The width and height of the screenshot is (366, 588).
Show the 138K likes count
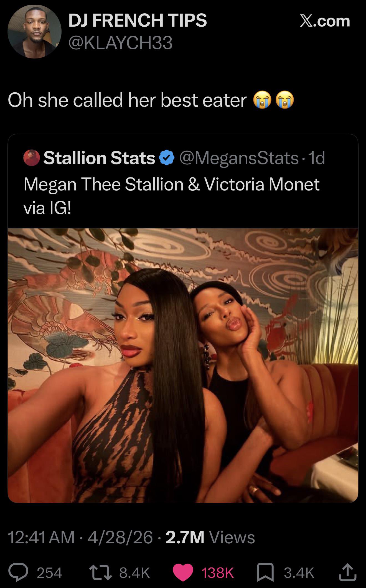click(x=218, y=572)
